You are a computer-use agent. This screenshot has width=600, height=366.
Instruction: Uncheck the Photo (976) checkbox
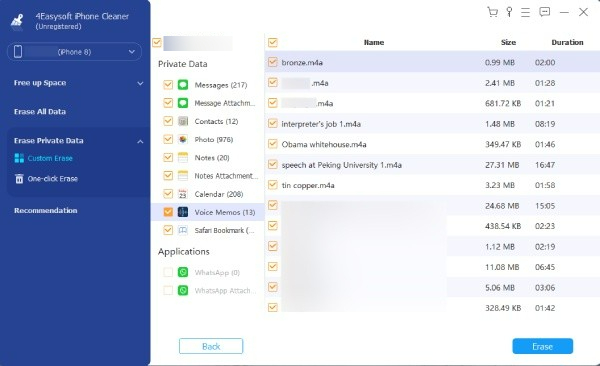(x=168, y=139)
